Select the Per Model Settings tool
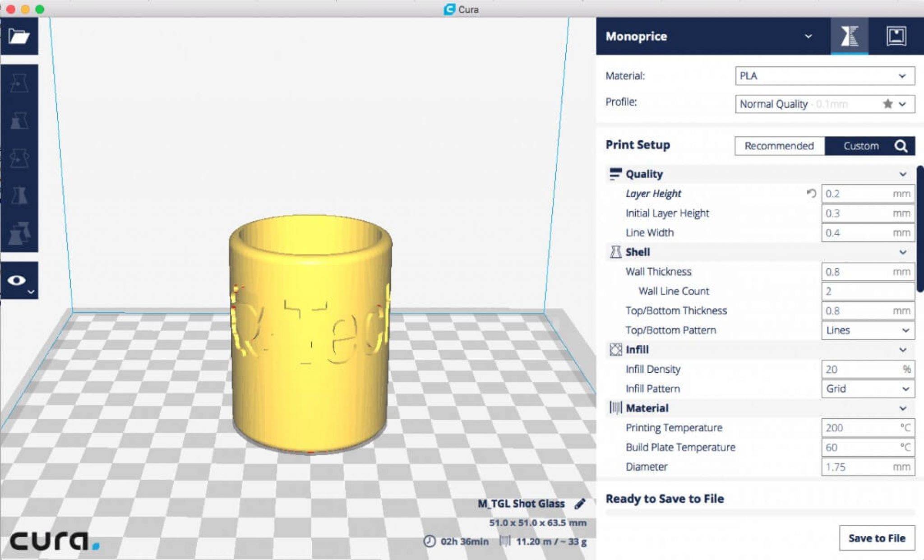 [19, 233]
